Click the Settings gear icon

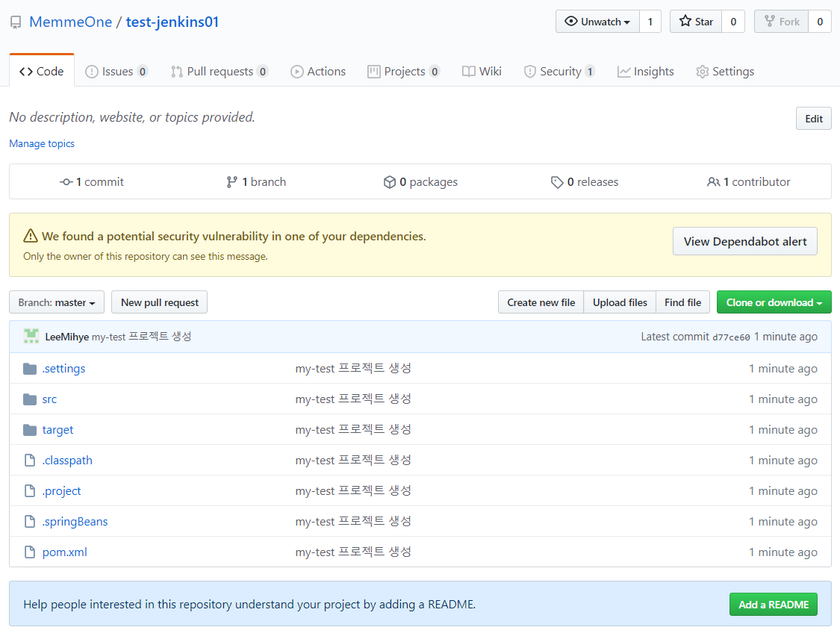[703, 72]
